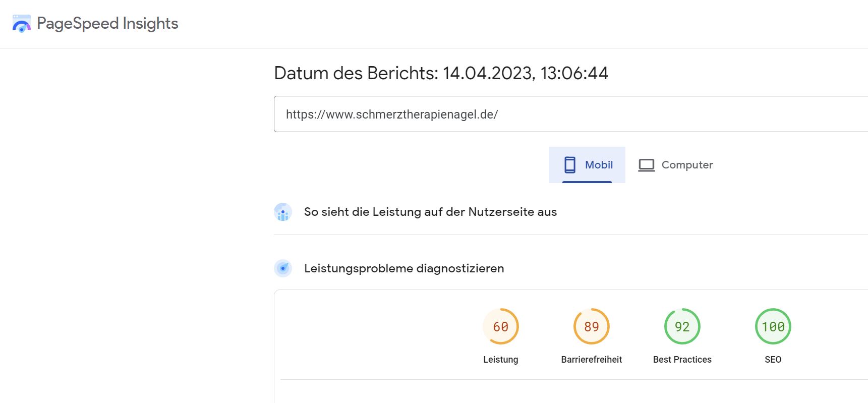Click the 'Barrierefreiheit' label
Image resolution: width=868 pixels, height=403 pixels.
(x=592, y=360)
